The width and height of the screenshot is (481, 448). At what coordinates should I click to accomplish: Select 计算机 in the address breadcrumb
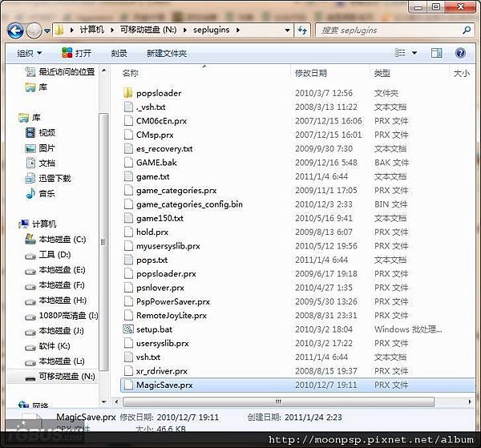(91, 30)
